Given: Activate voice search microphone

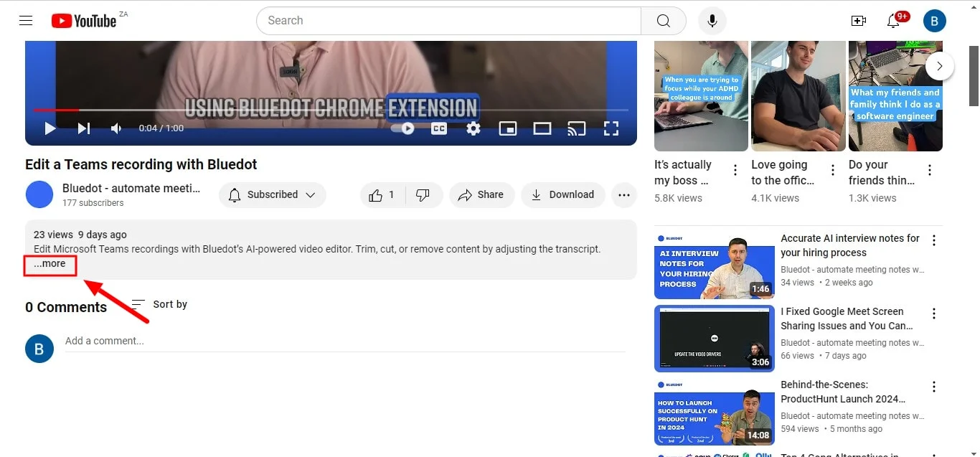Looking at the screenshot, I should [x=712, y=21].
